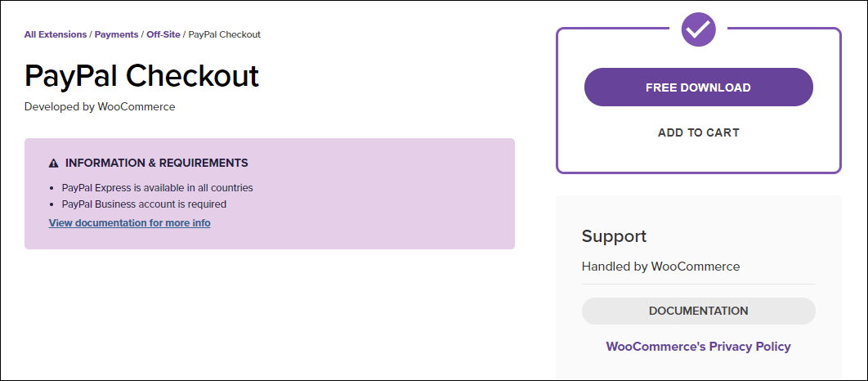Go to the Payments breadcrumb category
Screen dimensions: 868x381
pos(116,34)
